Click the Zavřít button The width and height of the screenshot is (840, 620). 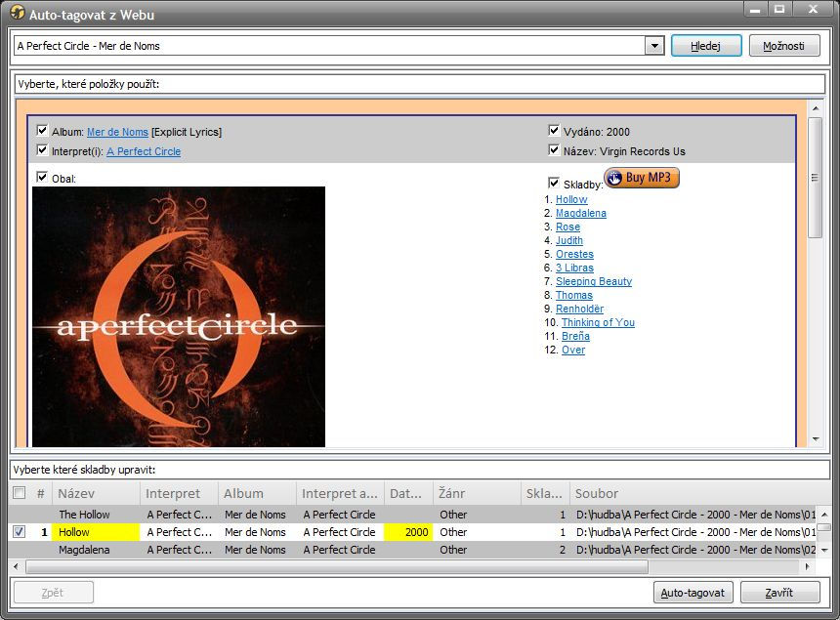point(779,593)
